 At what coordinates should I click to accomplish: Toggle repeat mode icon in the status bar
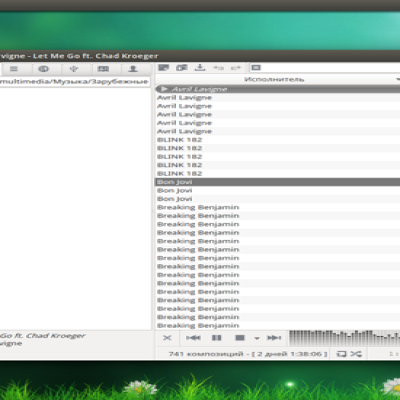[x=341, y=354]
